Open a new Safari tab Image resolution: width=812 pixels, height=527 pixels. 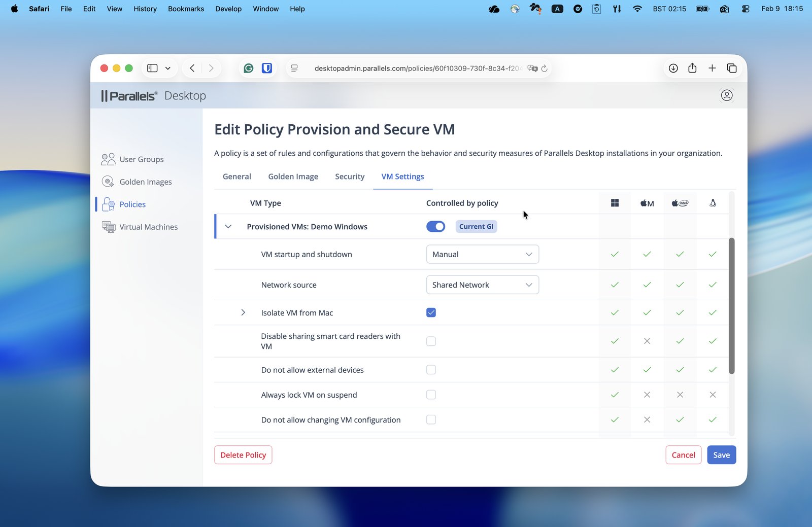[x=712, y=68]
